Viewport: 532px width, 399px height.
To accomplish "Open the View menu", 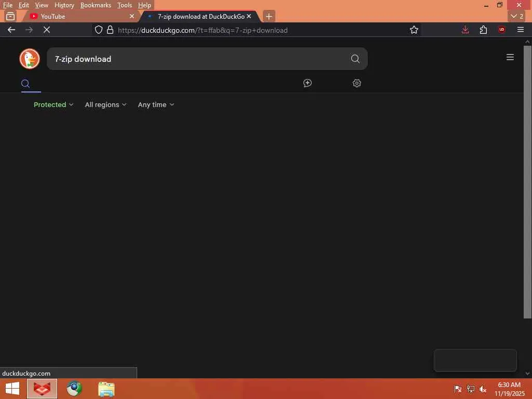I will [42, 5].
